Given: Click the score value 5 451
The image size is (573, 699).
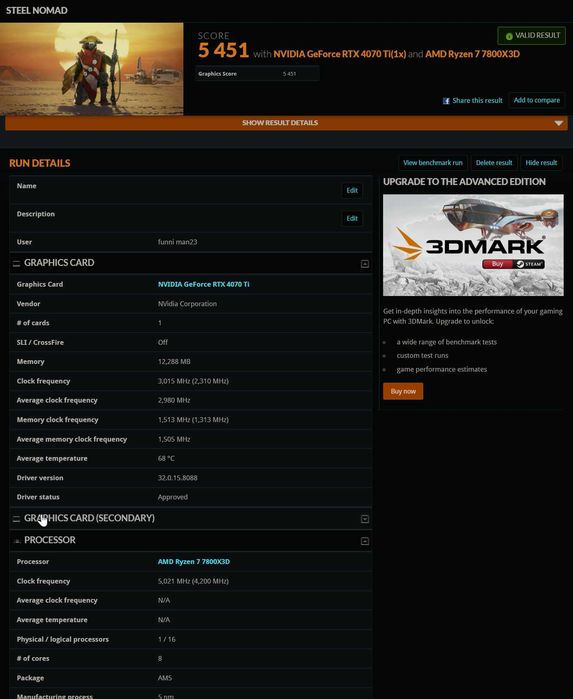Looking at the screenshot, I should [x=223, y=50].
